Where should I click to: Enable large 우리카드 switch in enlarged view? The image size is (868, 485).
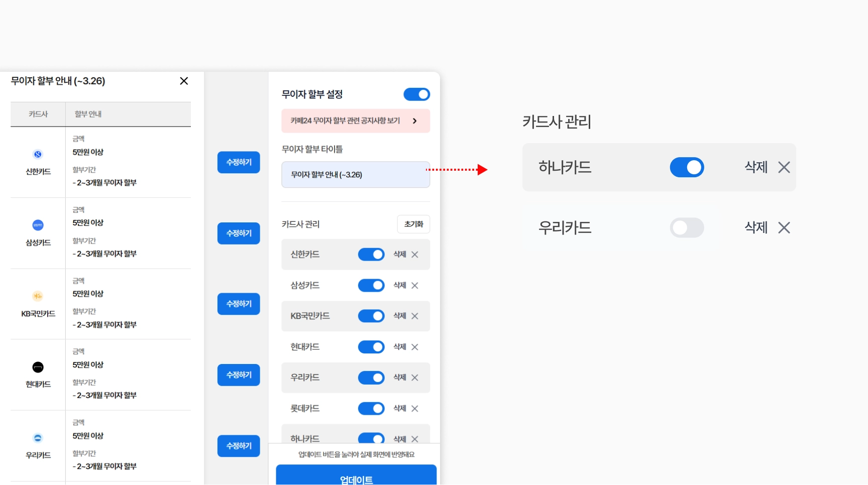pyautogui.click(x=687, y=228)
